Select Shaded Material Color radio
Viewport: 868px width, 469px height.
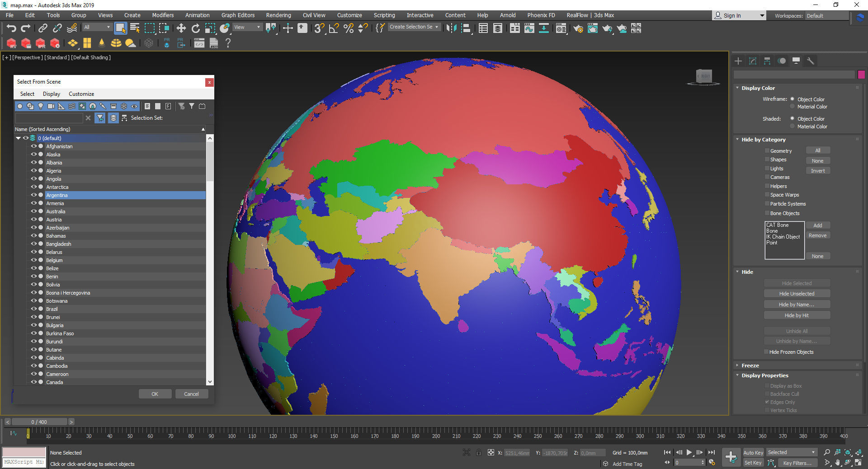[792, 127]
